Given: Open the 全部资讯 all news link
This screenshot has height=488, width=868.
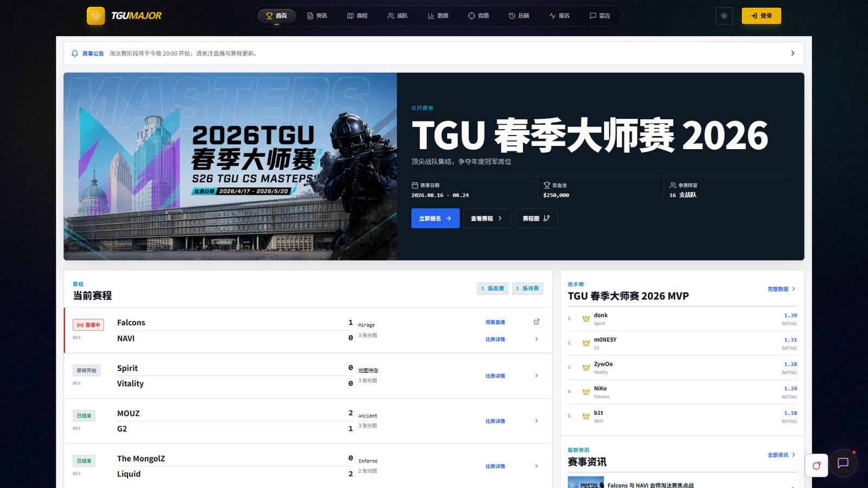Looking at the screenshot, I should [781, 455].
